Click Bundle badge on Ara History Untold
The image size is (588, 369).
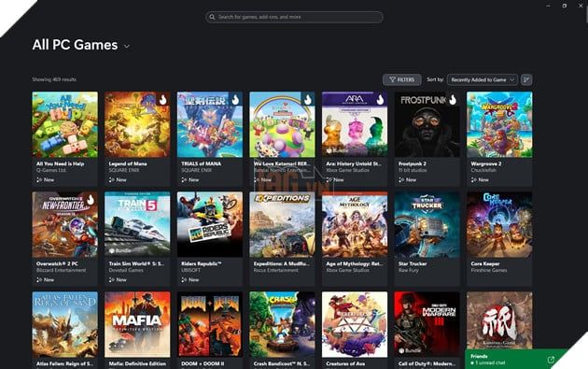tap(337, 150)
